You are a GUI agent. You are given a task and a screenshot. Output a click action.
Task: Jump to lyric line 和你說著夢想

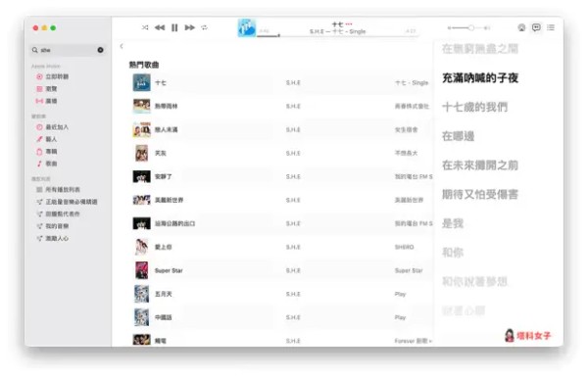(x=474, y=281)
